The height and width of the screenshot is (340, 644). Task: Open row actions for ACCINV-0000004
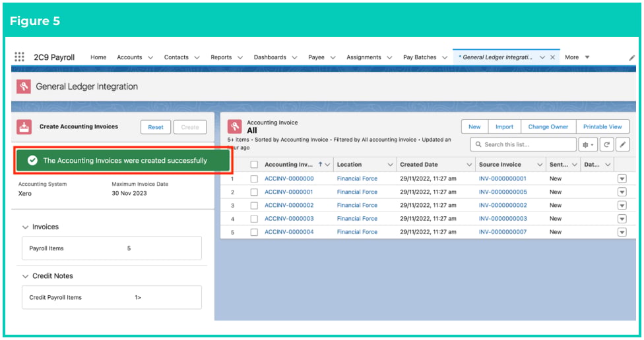click(x=622, y=232)
